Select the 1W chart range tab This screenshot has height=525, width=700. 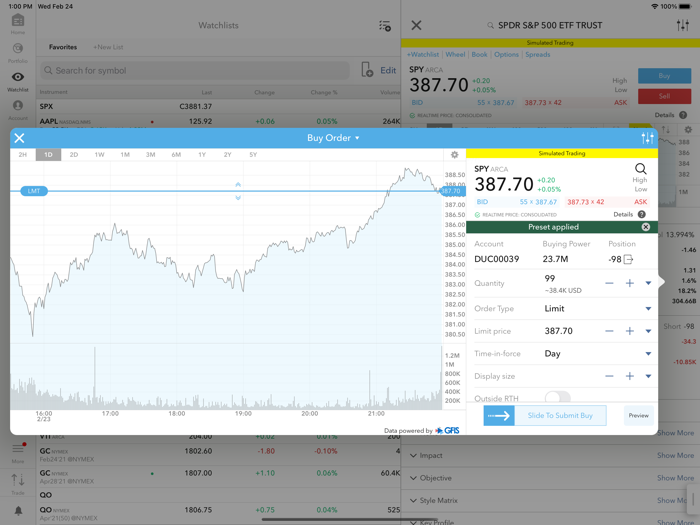(x=100, y=154)
